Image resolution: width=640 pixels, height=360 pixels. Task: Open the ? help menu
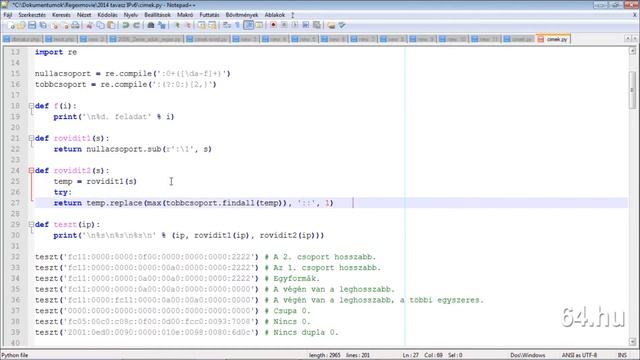coord(293,15)
